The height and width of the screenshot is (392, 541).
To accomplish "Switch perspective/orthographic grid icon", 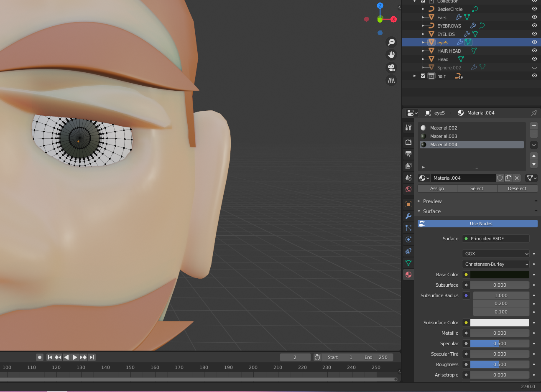I will (391, 80).
